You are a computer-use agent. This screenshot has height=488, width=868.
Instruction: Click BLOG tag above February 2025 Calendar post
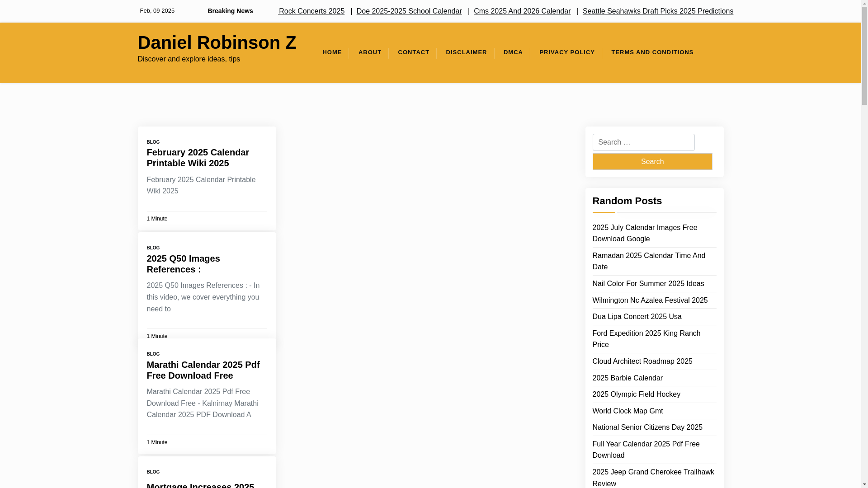(x=153, y=142)
